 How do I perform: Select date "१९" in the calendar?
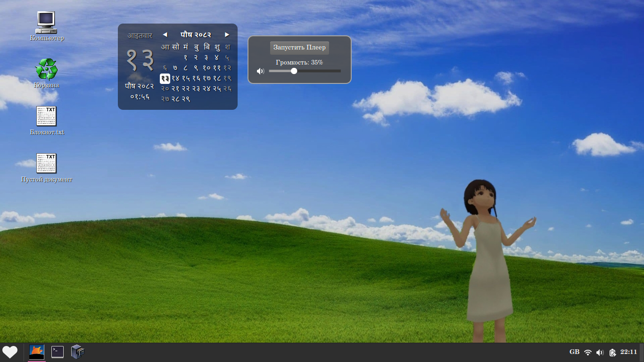227,78
